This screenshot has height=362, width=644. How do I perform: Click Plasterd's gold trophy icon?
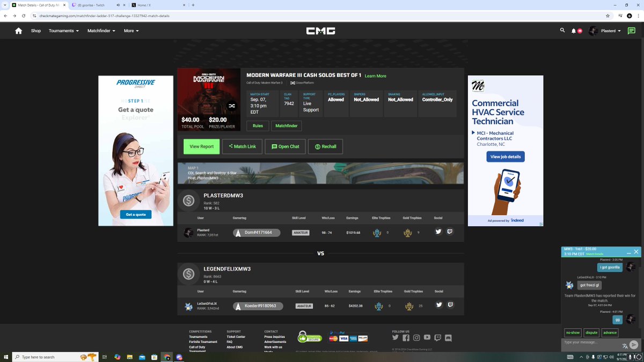(408, 233)
